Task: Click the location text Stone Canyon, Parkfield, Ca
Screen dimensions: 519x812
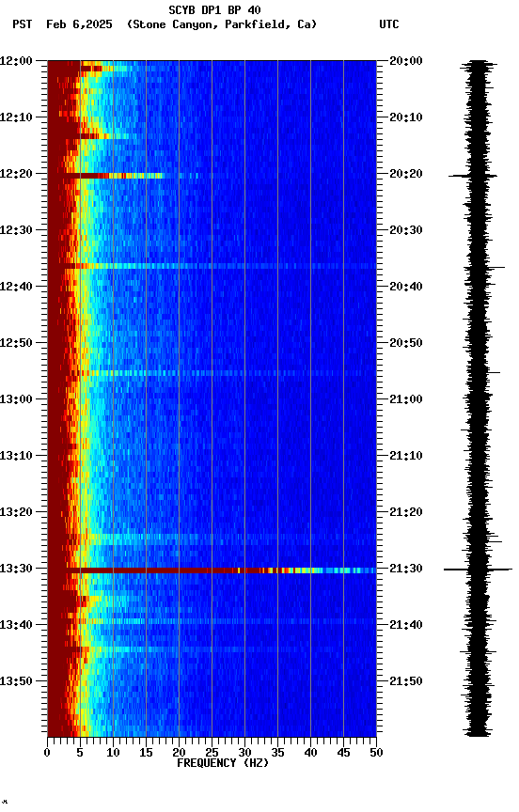Action: 222,24
